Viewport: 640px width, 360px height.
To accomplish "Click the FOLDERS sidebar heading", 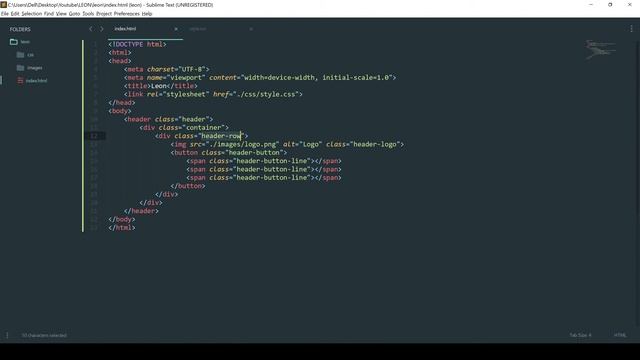I will coord(20,29).
